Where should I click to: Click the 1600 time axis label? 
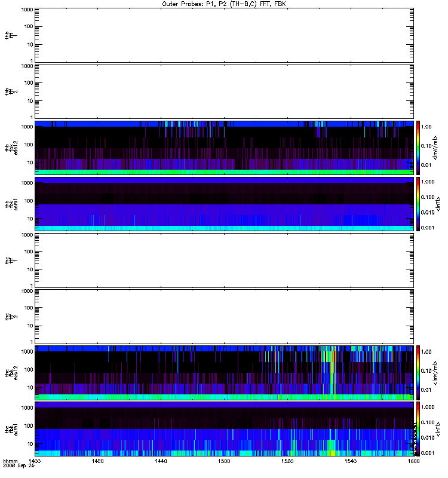(413, 461)
